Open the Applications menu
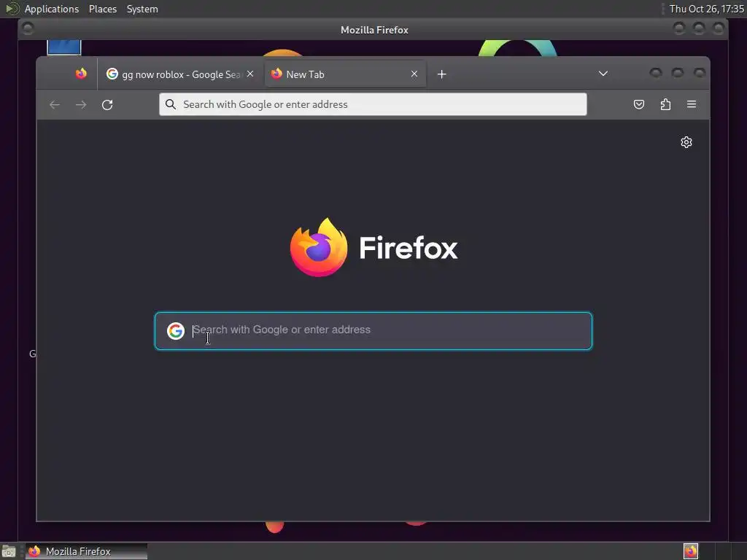Screen dimensions: 747x560 coord(52,9)
